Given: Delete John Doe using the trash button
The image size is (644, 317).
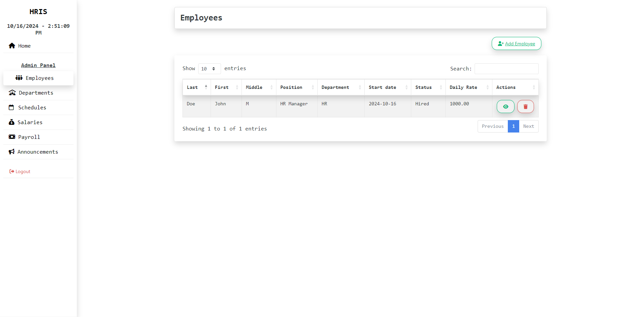Looking at the screenshot, I should tap(525, 106).
